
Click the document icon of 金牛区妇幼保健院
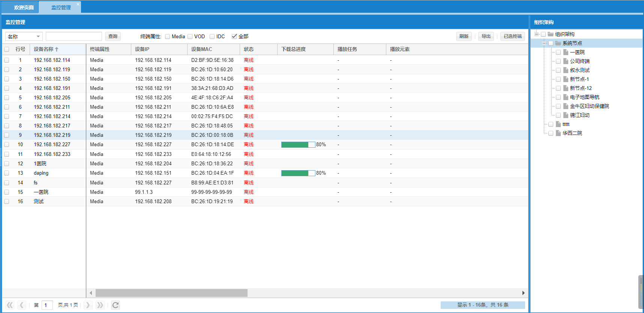point(566,106)
